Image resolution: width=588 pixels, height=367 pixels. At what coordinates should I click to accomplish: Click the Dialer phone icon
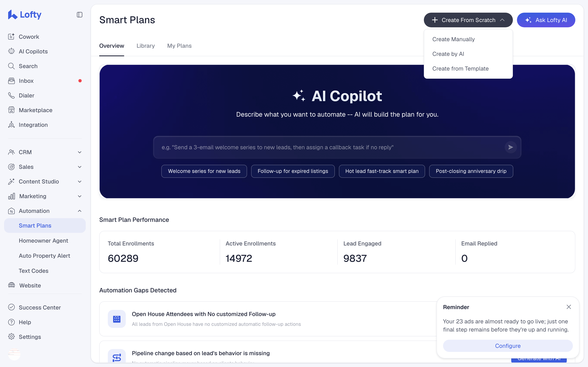(11, 95)
